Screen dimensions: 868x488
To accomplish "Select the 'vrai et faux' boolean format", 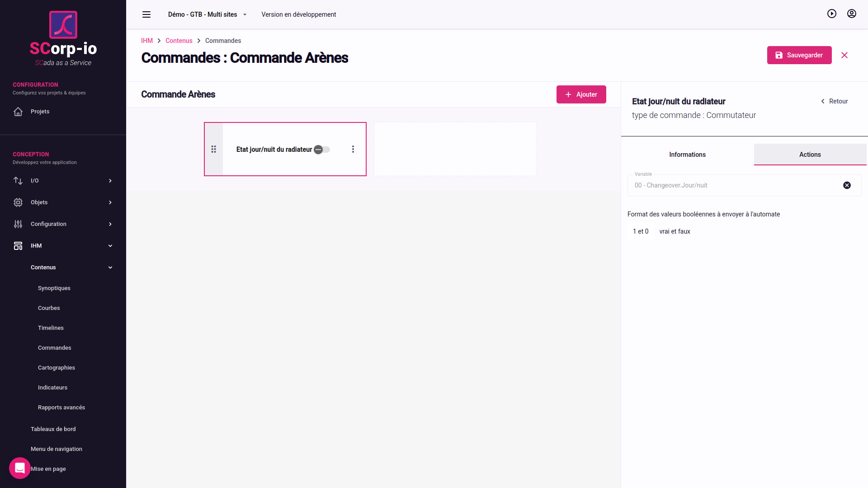I will (x=675, y=231).
